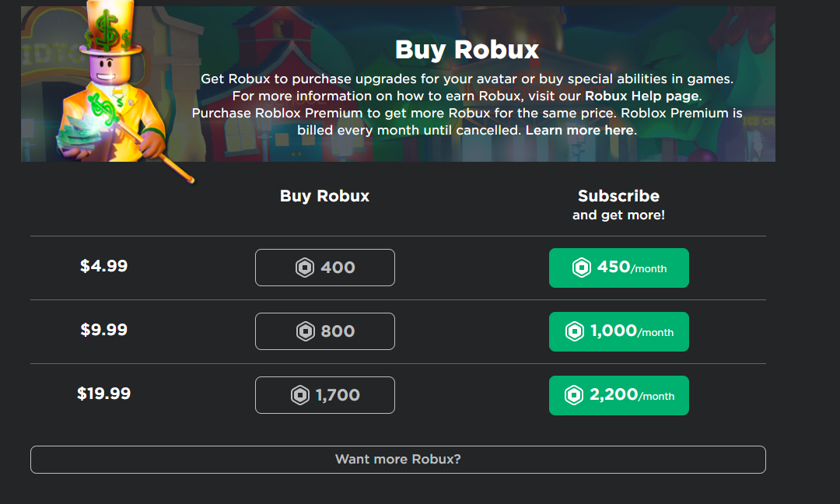Click the Robux icon beside 400

pyautogui.click(x=305, y=268)
